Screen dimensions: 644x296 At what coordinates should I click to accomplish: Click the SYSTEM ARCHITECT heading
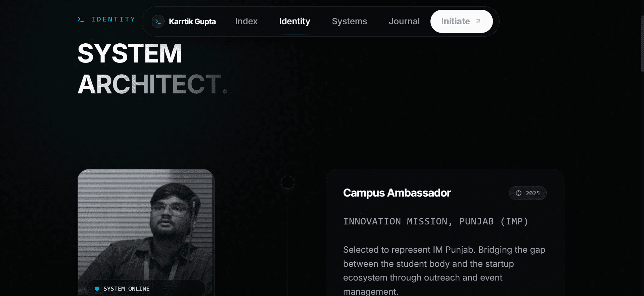pyautogui.click(x=153, y=69)
